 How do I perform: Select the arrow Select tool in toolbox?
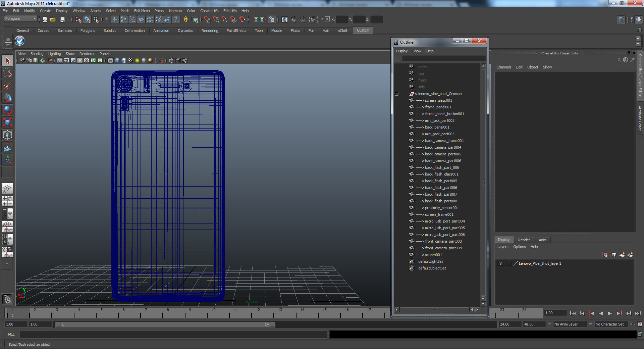click(7, 61)
